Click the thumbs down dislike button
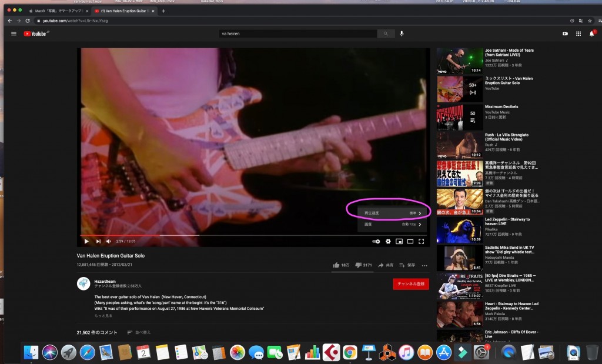Screen dimensions: 602x364 359,265
